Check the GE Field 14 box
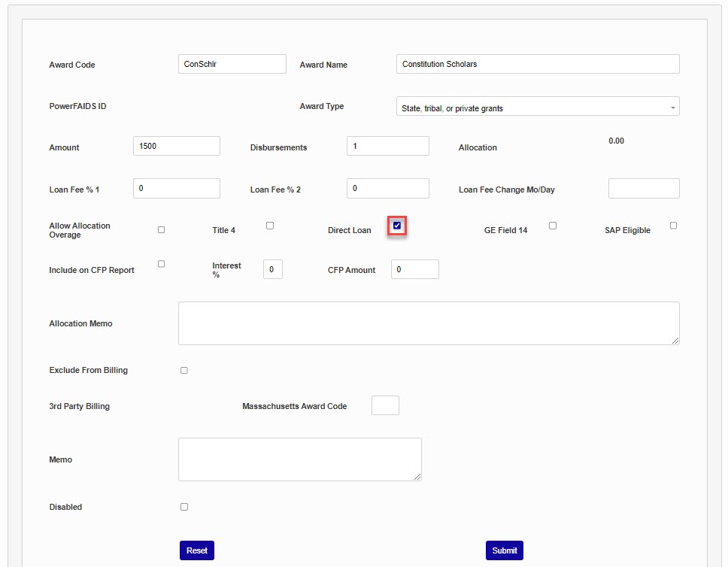 553,226
